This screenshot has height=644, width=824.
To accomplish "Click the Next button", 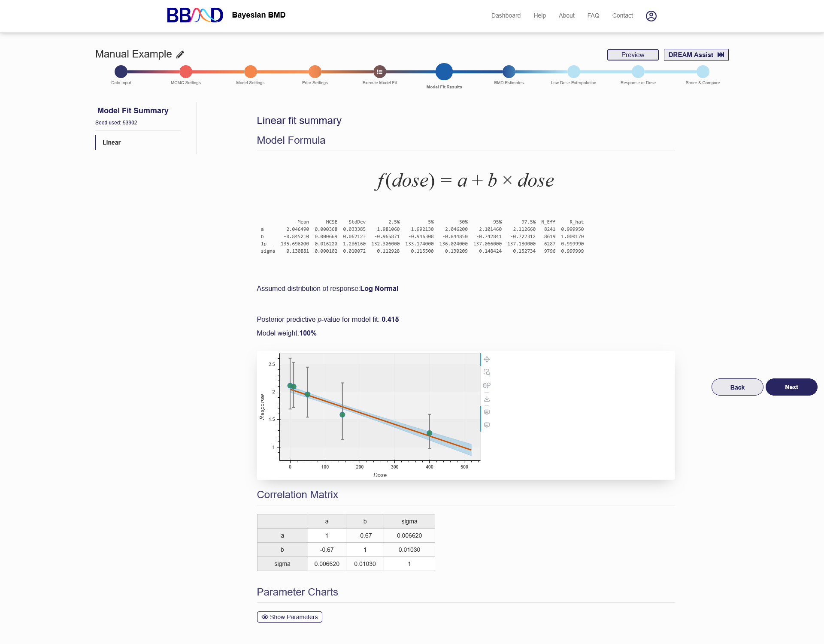I will coord(791,387).
